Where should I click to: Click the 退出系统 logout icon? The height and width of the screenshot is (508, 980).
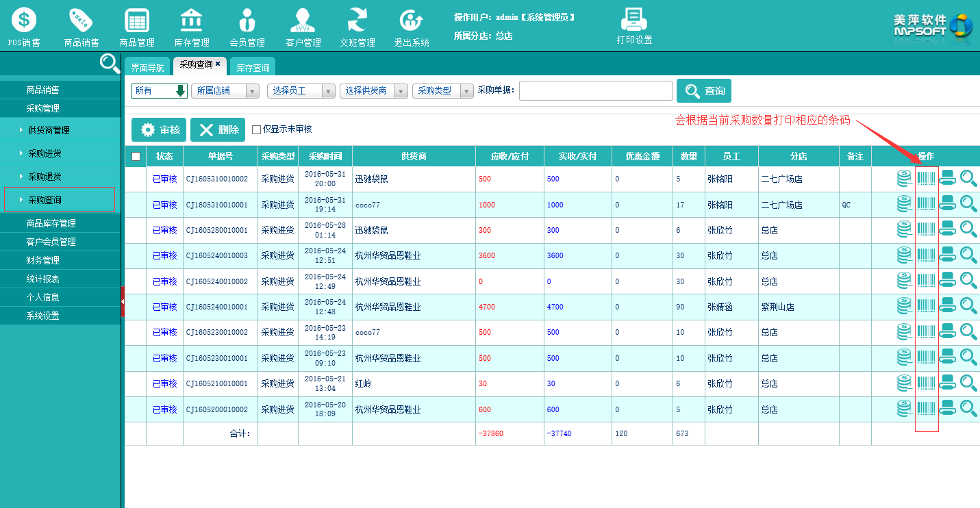[412, 27]
